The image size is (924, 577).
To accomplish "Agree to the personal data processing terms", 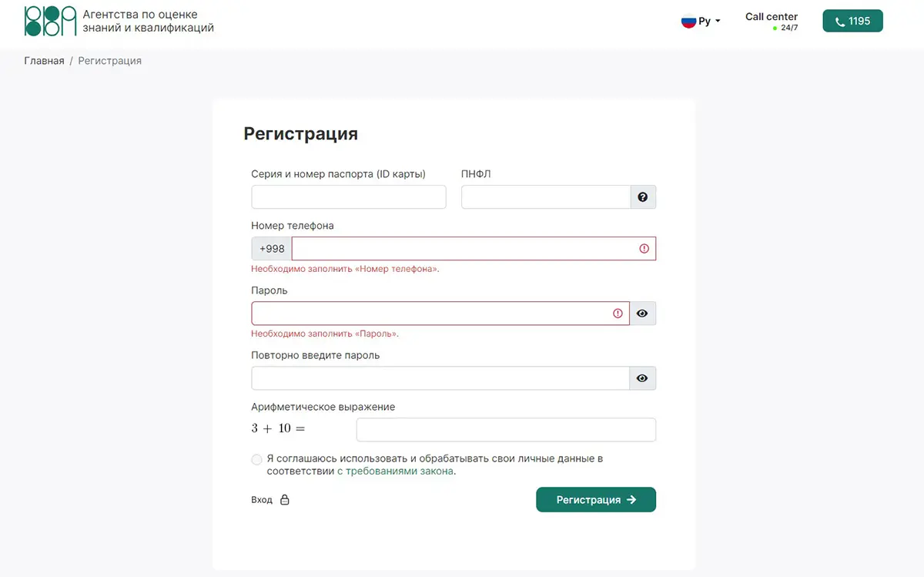I will [x=257, y=460].
